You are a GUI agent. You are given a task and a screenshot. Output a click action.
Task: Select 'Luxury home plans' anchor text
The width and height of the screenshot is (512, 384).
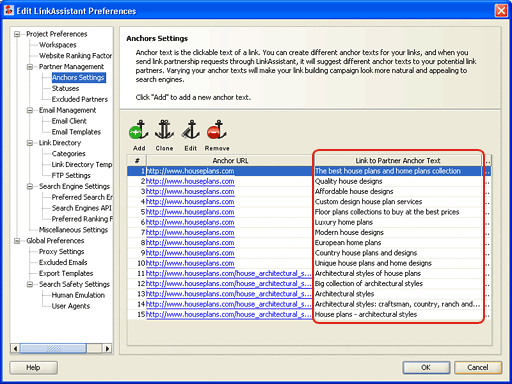coord(344,222)
